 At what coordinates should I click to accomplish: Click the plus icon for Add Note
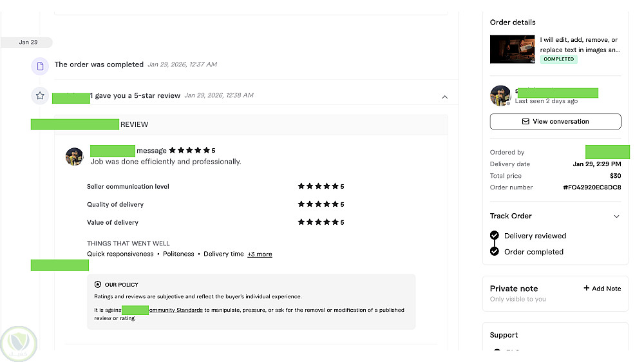(x=586, y=289)
